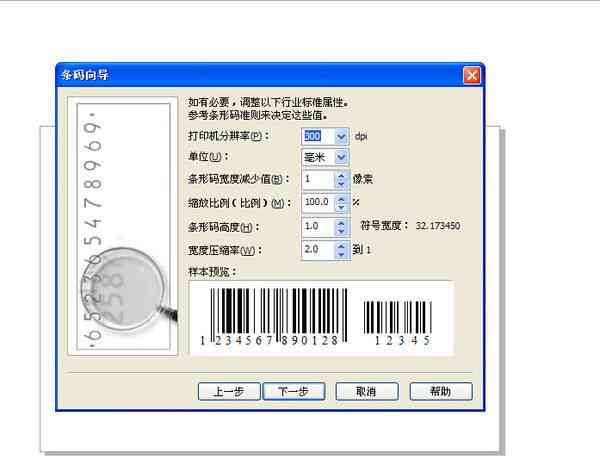
Task: Decrease the bar width reduction value
Action: tap(341, 183)
